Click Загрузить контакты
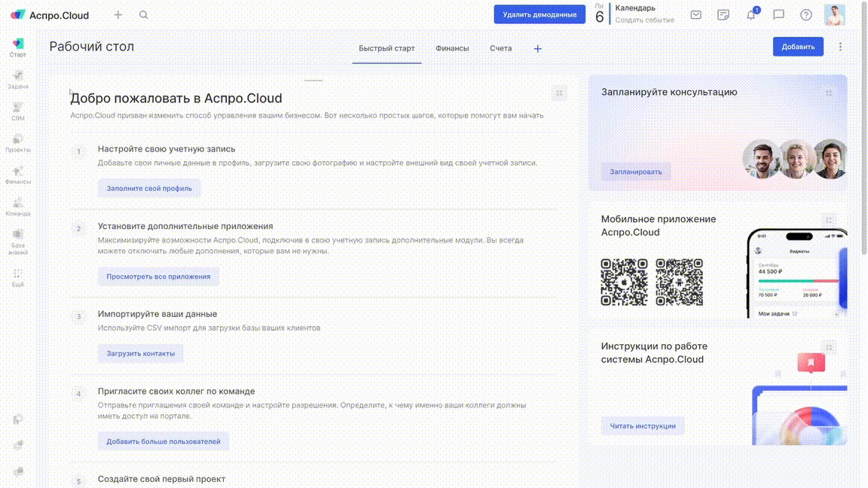The height and width of the screenshot is (488, 868). pyautogui.click(x=141, y=353)
